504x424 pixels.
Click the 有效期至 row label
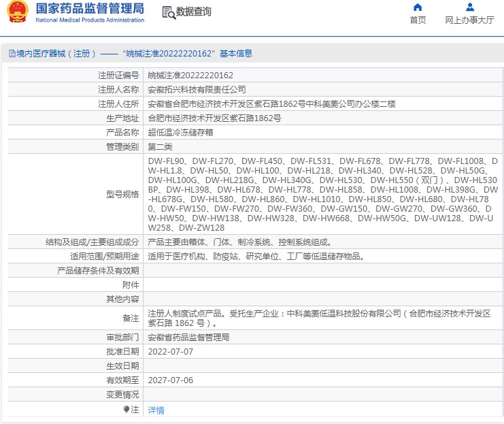122,380
